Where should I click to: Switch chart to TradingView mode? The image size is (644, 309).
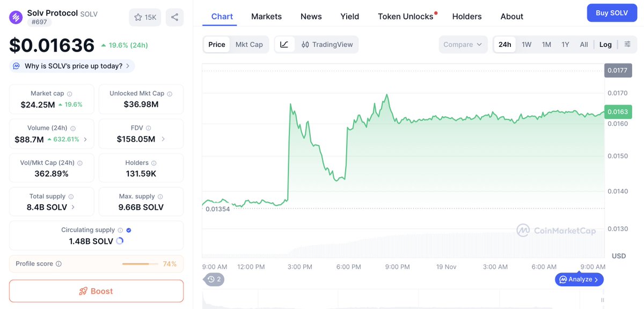[x=327, y=45]
